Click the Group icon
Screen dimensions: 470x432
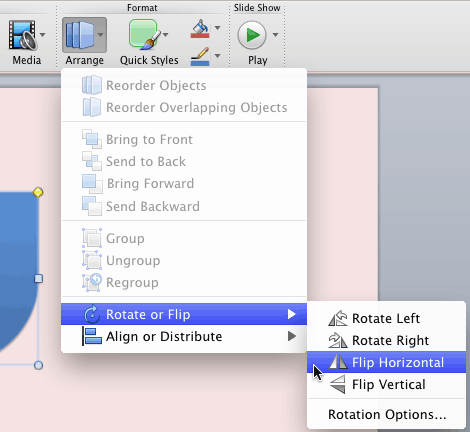tap(92, 238)
